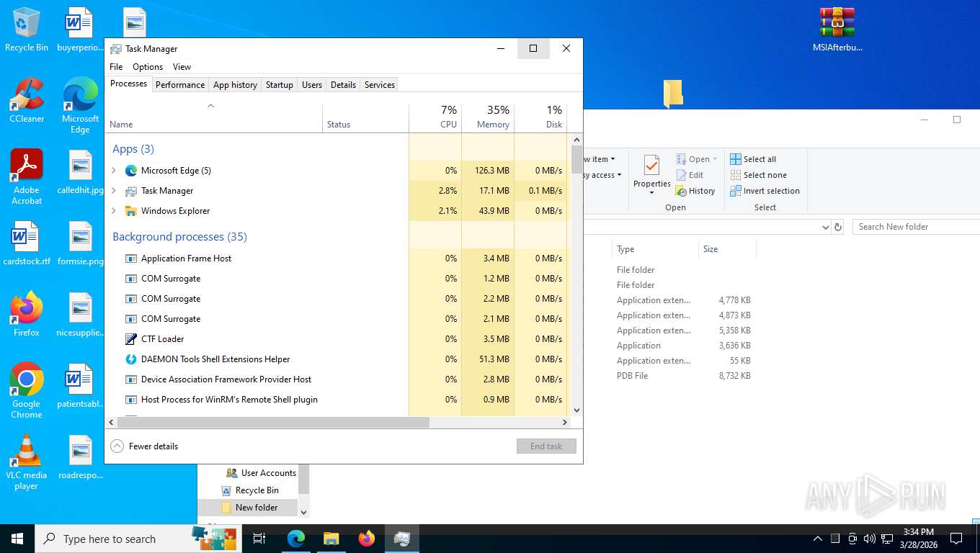Expand the Microsoft Edge (5) process group
This screenshot has width=980, height=553.
pos(114,171)
